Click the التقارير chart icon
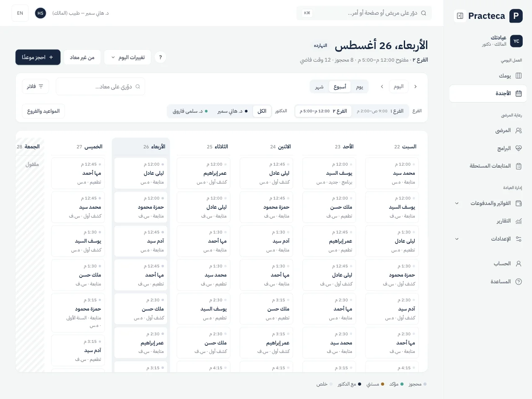The height and width of the screenshot is (399, 532). [x=519, y=221]
